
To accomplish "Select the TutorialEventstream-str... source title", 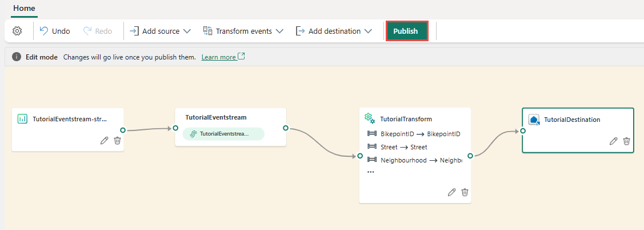I will [70, 120].
